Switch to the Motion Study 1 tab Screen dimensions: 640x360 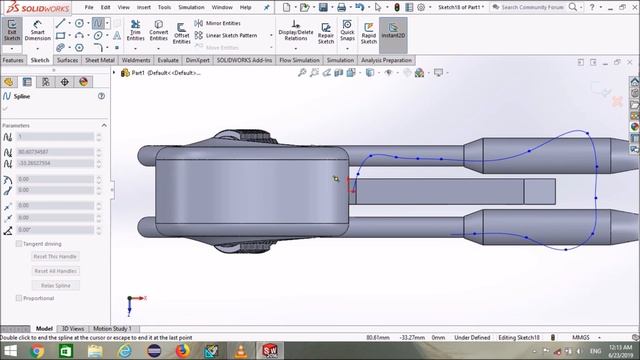tap(112, 329)
